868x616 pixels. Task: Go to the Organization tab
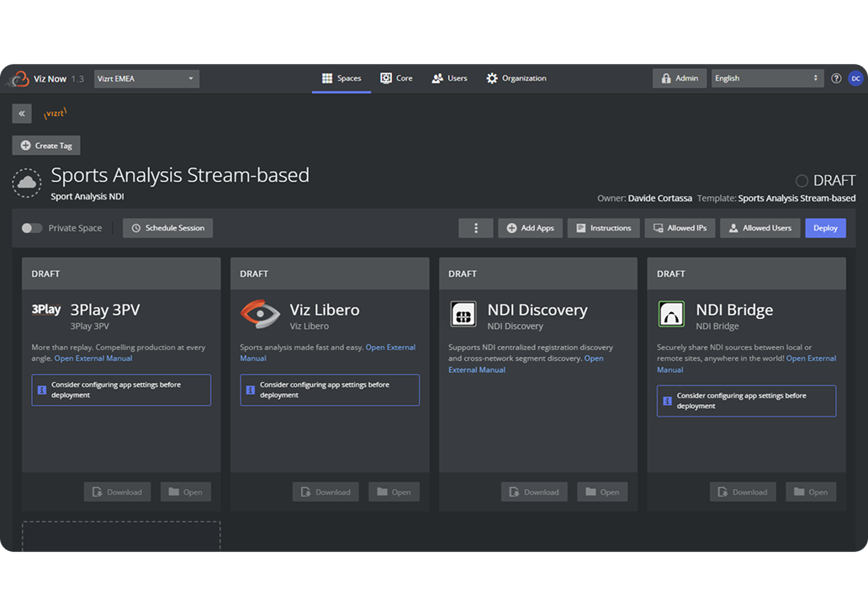tap(516, 78)
